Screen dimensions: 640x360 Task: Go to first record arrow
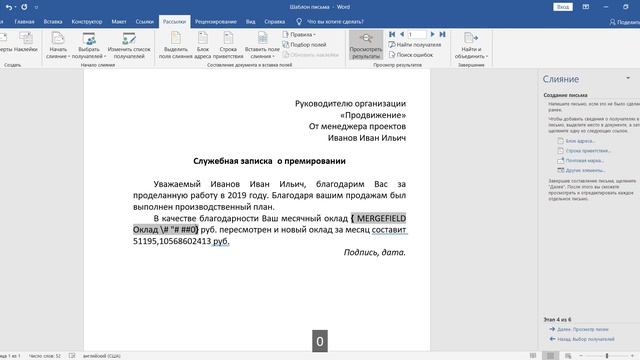pos(392,35)
